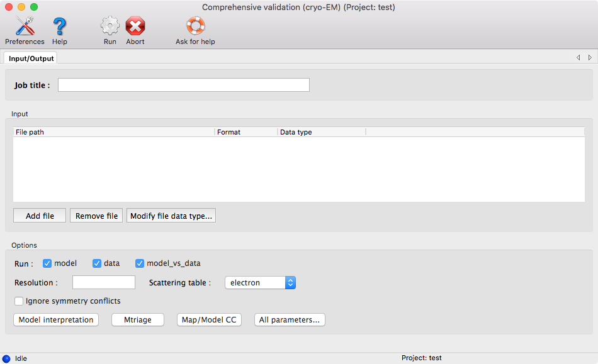This screenshot has height=364, width=598.
Task: Click the Help question mark icon
Action: click(59, 26)
